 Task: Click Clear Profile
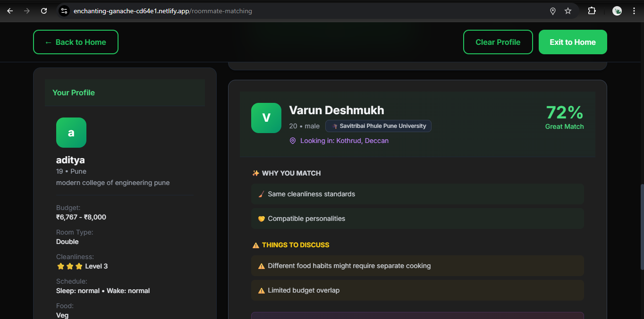(x=498, y=42)
